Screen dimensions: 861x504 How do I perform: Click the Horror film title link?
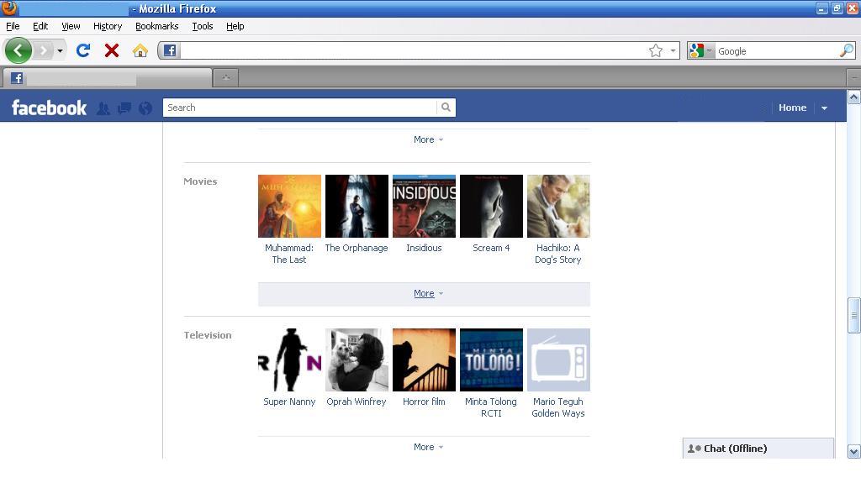424,402
